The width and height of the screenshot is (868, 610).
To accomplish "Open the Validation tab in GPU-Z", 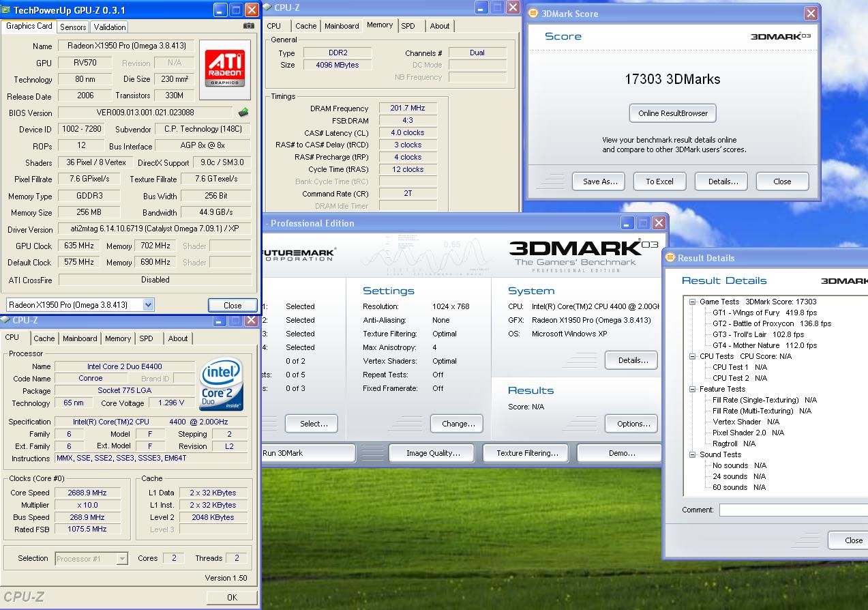I will 110,27.
